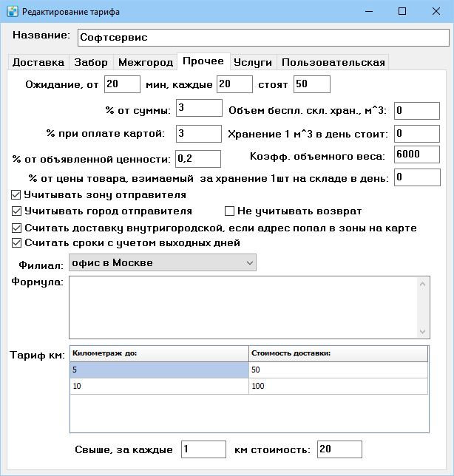Edit the % от суммы field
Viewport: 454px width, 476px height.
point(199,108)
